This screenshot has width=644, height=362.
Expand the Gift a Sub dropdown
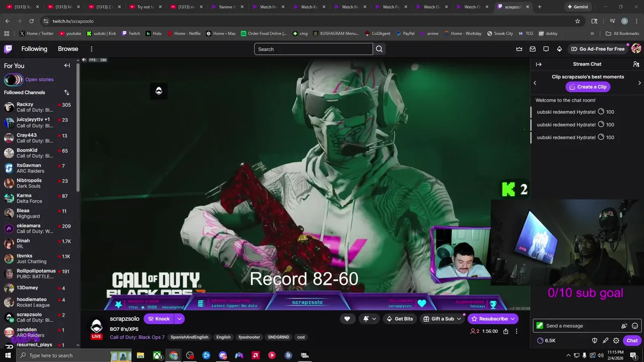coord(459,319)
